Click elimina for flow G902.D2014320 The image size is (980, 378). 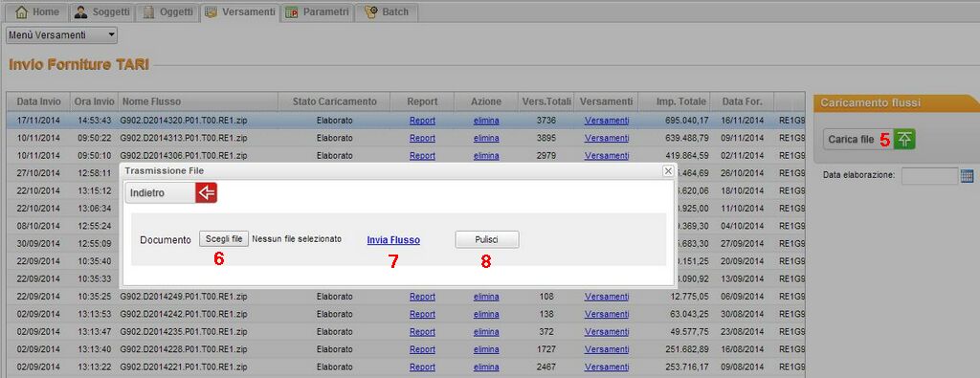tap(486, 121)
